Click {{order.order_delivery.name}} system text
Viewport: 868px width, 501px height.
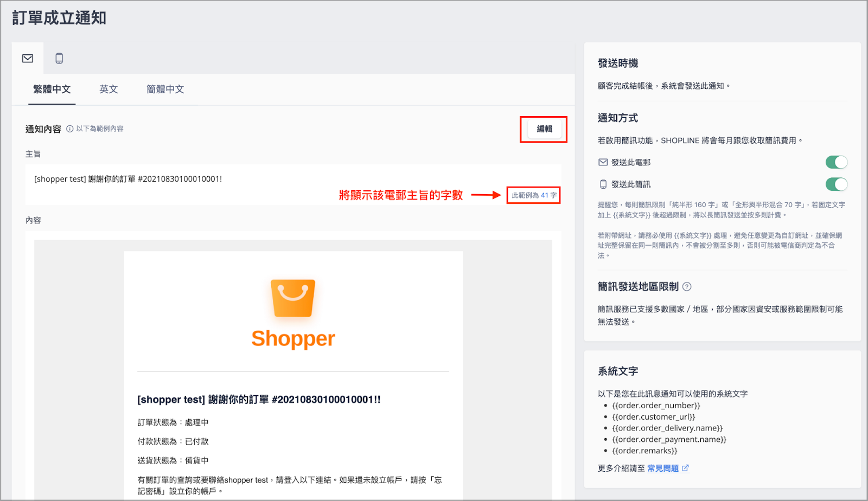pyautogui.click(x=667, y=428)
